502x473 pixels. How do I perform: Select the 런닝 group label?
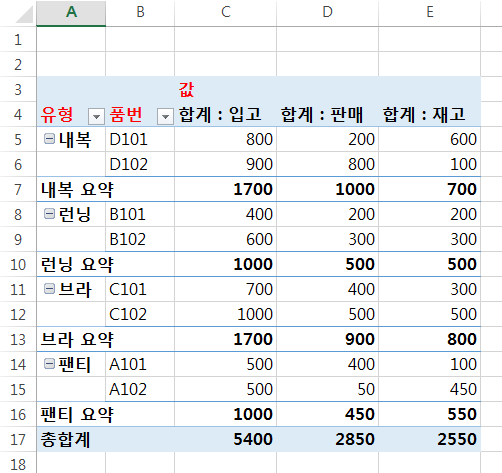pos(75,214)
